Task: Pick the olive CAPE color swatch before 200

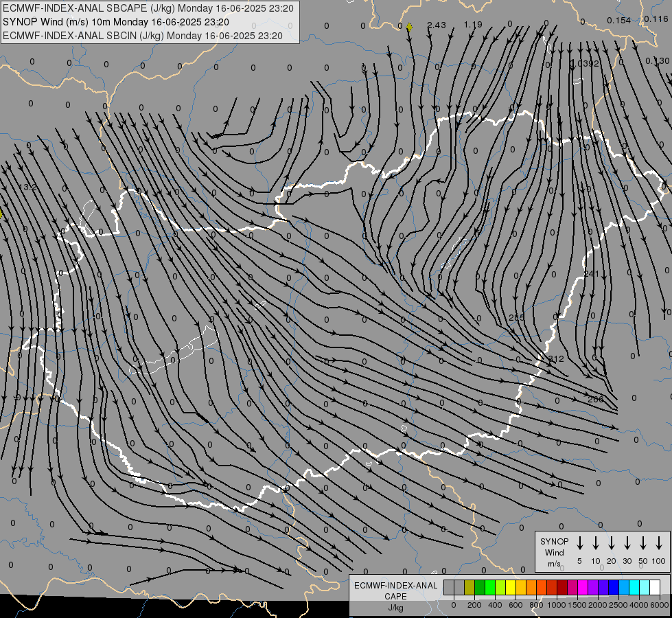Action: click(470, 587)
